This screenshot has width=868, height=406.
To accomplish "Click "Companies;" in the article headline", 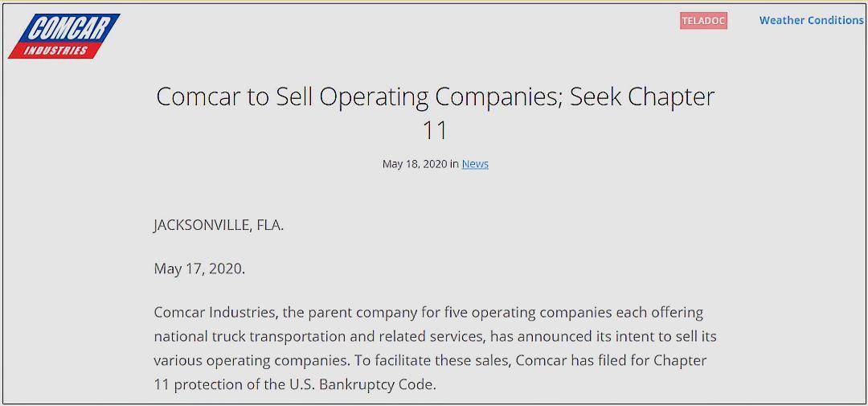I will coord(501,96).
